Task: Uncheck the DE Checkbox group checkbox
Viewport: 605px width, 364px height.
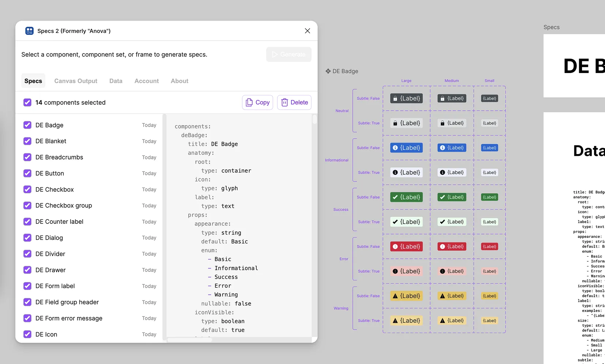Action: [27, 206]
